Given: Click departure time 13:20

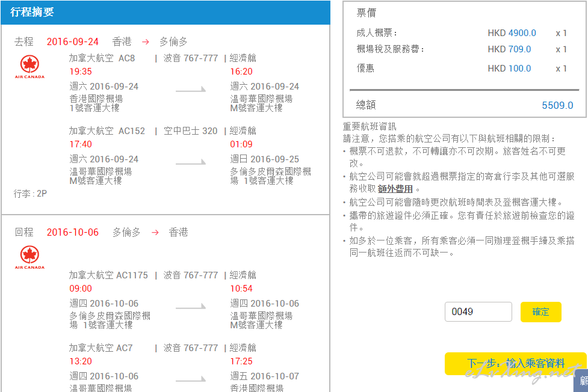Looking at the screenshot, I should [81, 361].
